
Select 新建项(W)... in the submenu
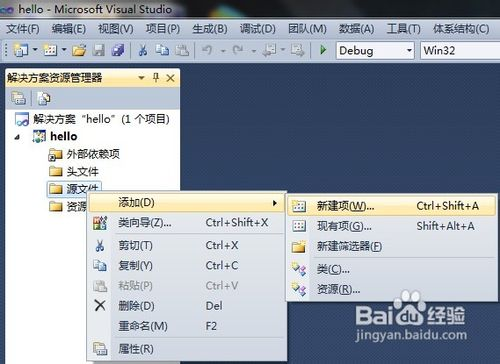pyautogui.click(x=392, y=206)
